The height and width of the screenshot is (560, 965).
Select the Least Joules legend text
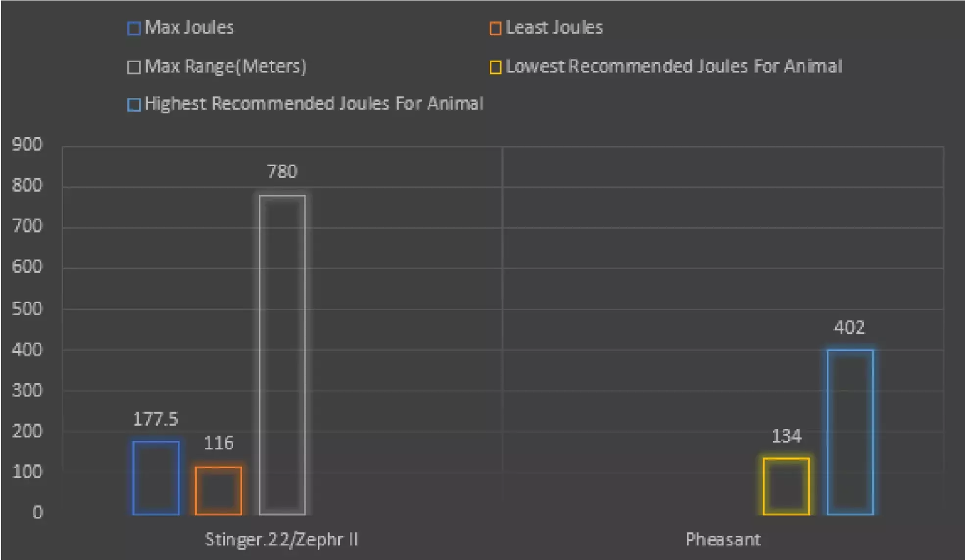554,27
